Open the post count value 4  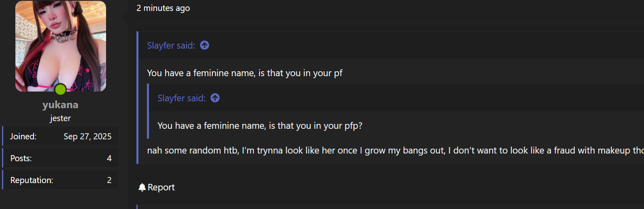click(x=109, y=158)
